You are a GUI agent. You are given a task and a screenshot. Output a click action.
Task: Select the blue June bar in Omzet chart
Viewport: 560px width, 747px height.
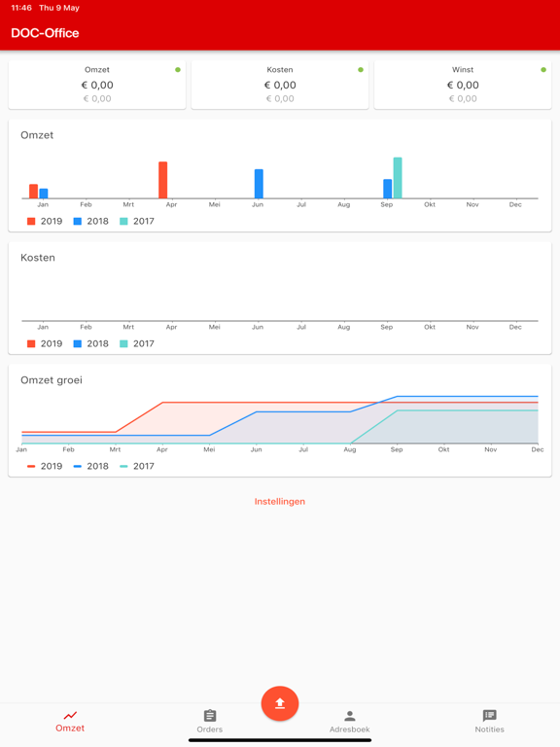pos(259,184)
